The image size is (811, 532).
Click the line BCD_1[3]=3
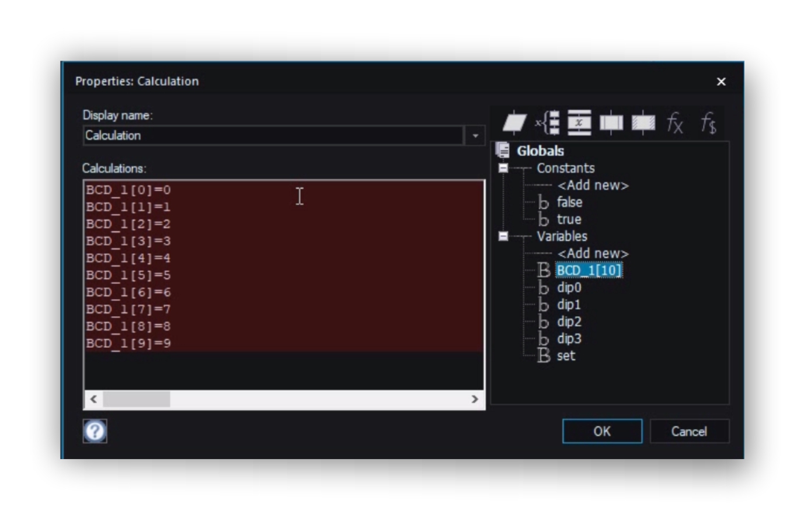click(128, 241)
